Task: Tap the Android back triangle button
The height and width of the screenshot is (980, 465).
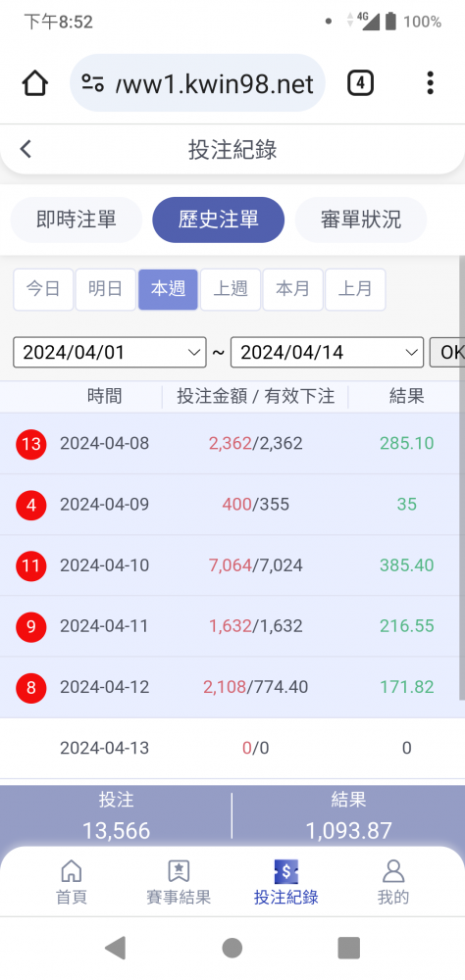Action: click(115, 948)
